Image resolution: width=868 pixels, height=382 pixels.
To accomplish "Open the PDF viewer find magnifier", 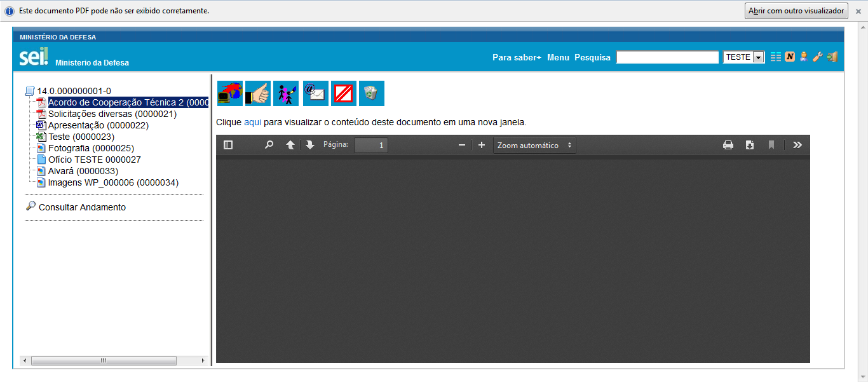I will (269, 145).
